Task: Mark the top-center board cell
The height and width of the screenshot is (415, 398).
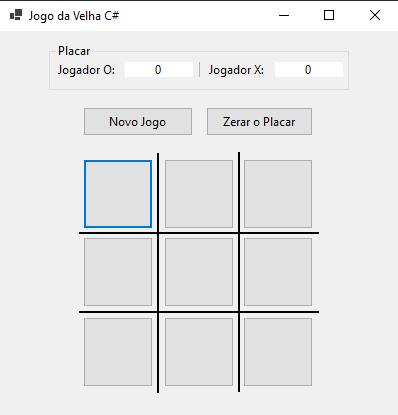Action: pos(199,194)
